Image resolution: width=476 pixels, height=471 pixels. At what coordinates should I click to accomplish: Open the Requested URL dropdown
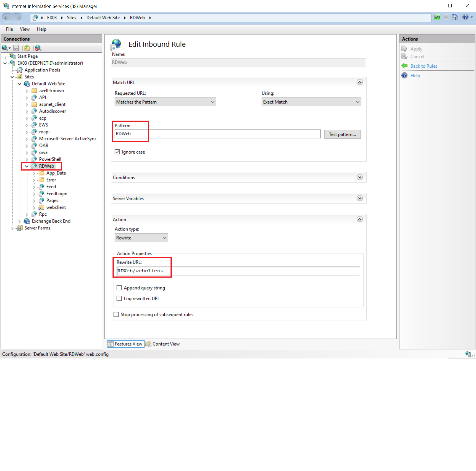[x=165, y=102]
